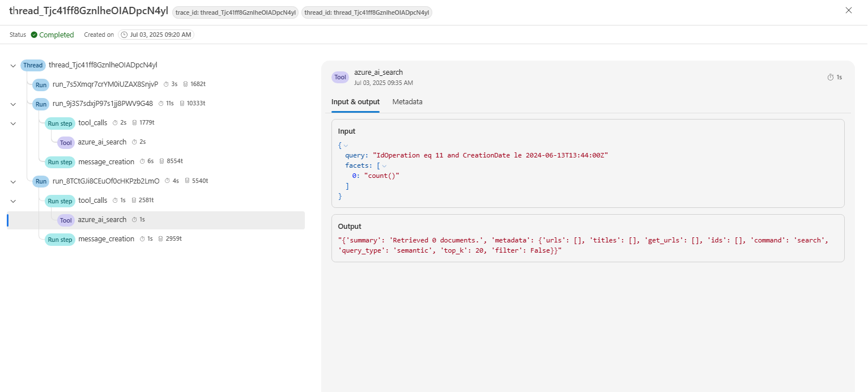Viewport: 868px width, 392px height.
Task: Open run_7s5Xmqr7crYM0iUZAX8SnjvP run badge
Action: point(41,85)
